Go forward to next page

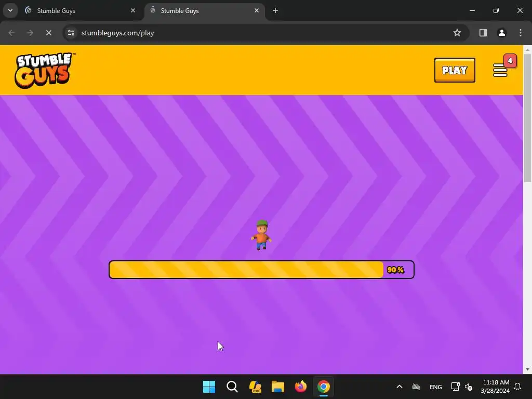click(30, 33)
